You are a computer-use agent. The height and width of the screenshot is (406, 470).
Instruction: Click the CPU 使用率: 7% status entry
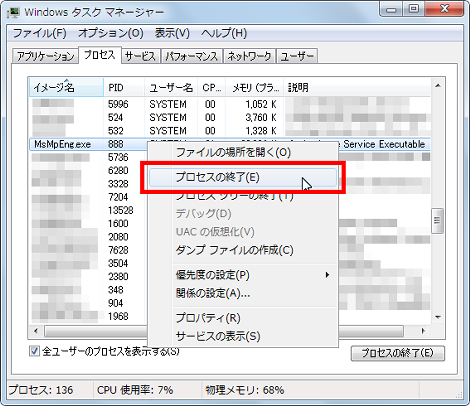point(135,390)
